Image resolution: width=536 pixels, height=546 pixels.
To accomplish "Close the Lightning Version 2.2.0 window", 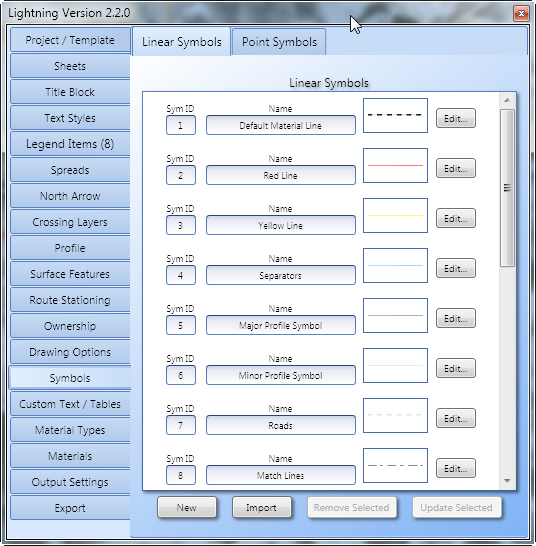I will [x=521, y=14].
